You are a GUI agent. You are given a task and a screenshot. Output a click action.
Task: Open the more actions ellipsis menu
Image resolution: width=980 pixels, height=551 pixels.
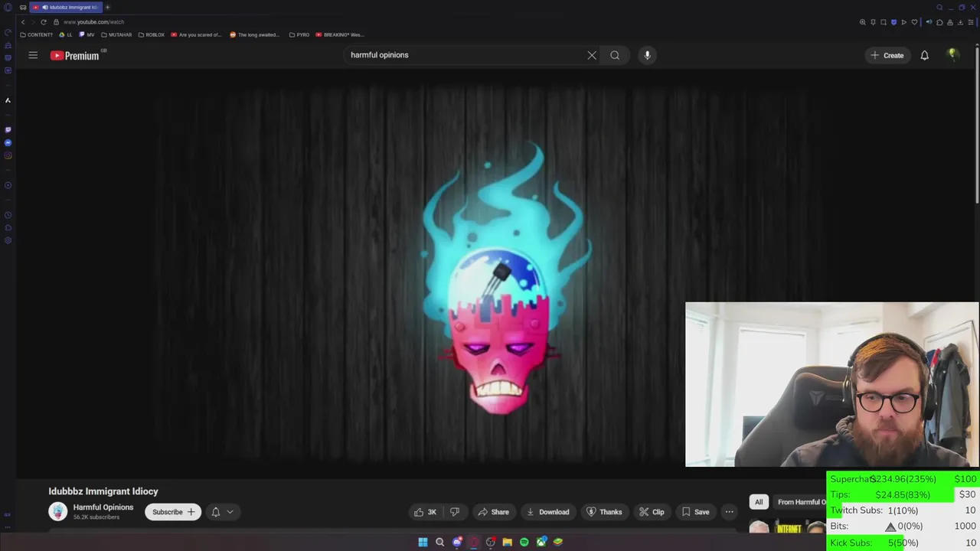click(729, 512)
